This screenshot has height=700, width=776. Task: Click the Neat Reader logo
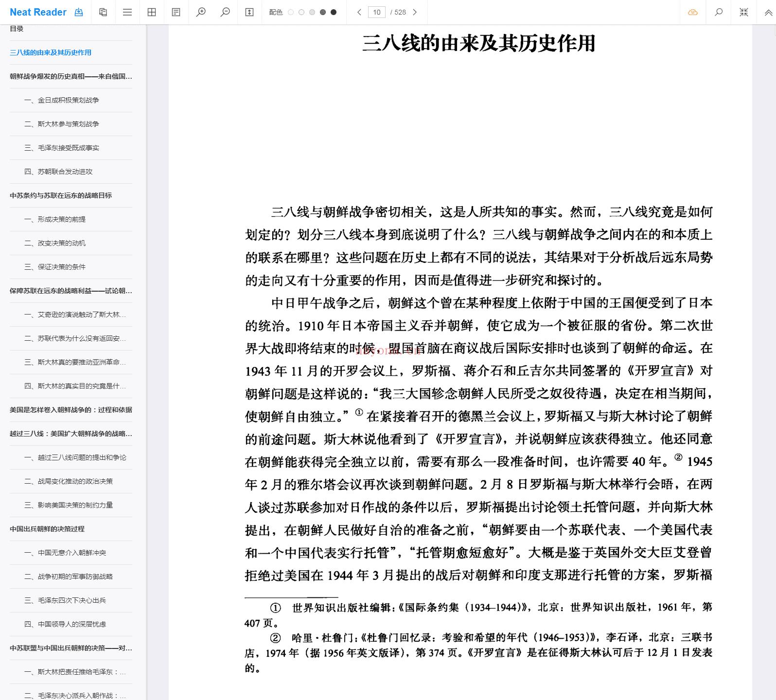[x=38, y=12]
